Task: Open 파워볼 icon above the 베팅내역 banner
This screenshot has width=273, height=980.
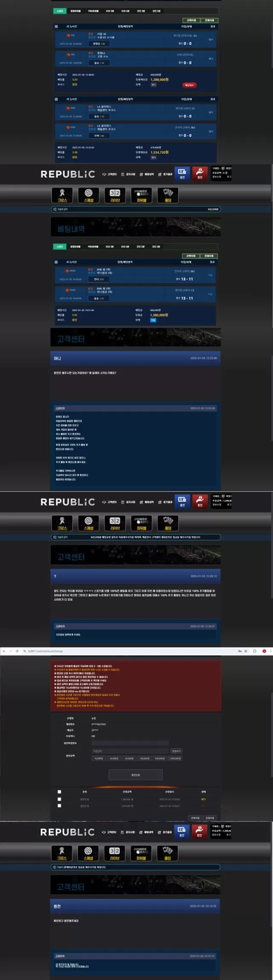Action: 141,195
